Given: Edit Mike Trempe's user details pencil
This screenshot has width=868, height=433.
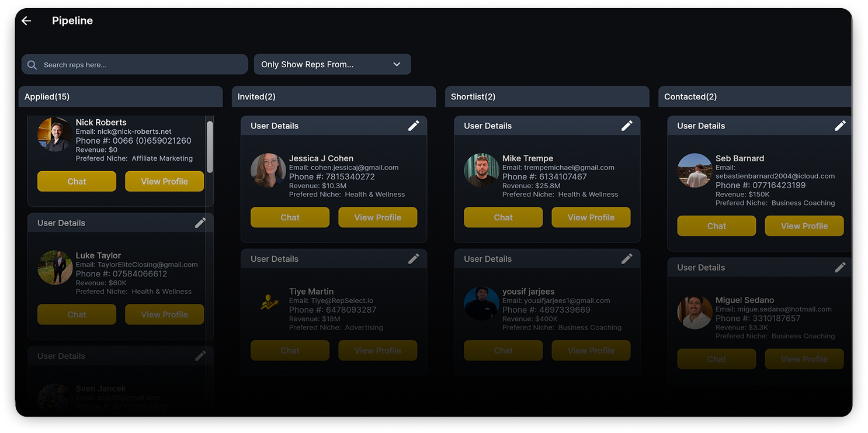Looking at the screenshot, I should [627, 126].
